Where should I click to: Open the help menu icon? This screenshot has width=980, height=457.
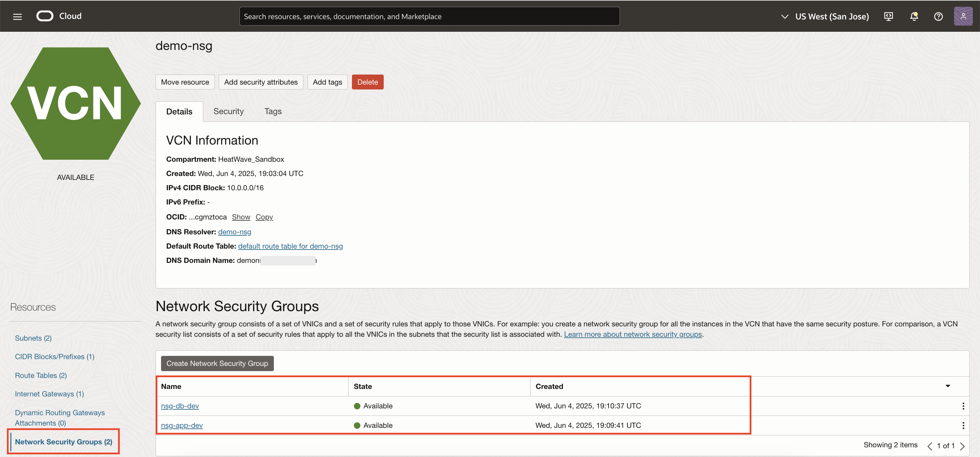939,16
